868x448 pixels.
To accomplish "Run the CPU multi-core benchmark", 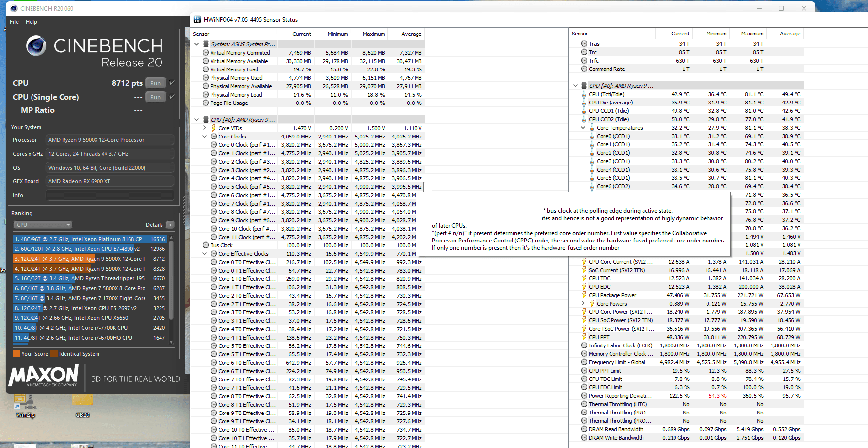I will (155, 83).
